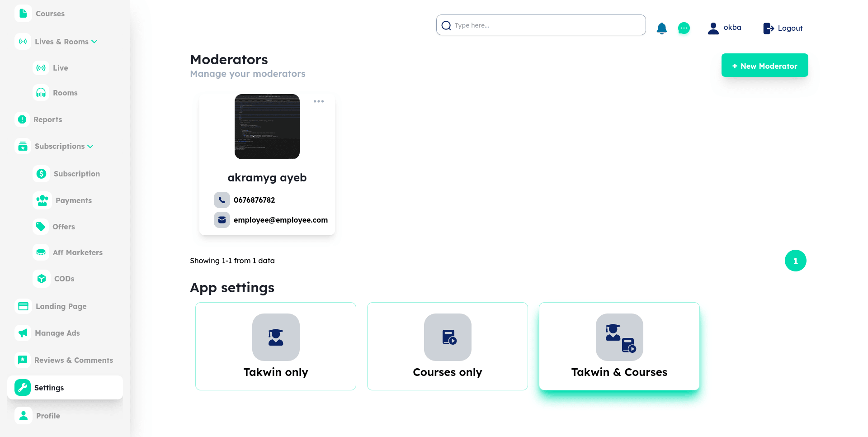Select Courses only app setting
Image resolution: width=868 pixels, height=437 pixels.
[448, 346]
